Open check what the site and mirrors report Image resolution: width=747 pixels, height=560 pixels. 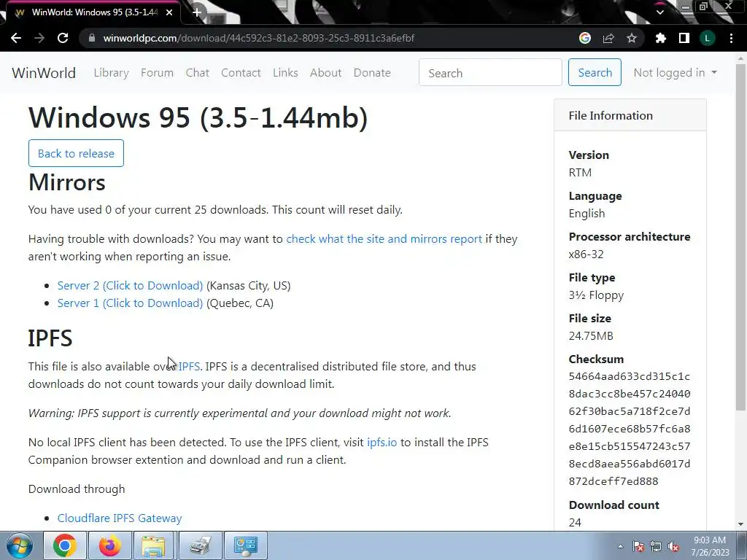(384, 239)
